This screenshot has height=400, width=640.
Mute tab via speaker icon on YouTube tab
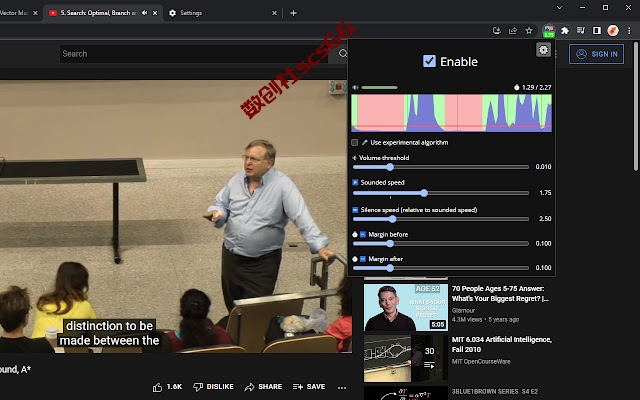point(144,13)
